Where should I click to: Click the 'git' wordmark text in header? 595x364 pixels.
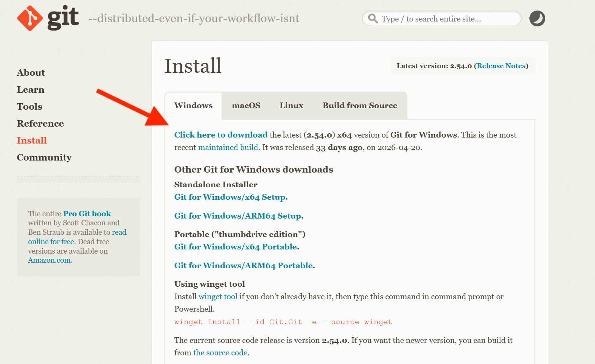[63, 18]
